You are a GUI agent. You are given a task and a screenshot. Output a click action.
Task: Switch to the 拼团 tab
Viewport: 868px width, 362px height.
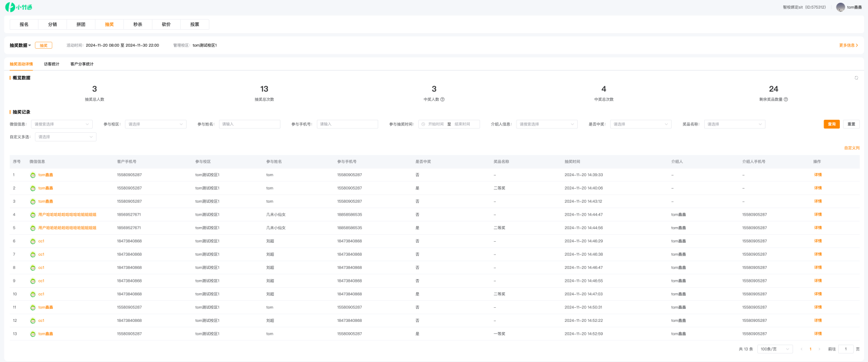point(81,24)
